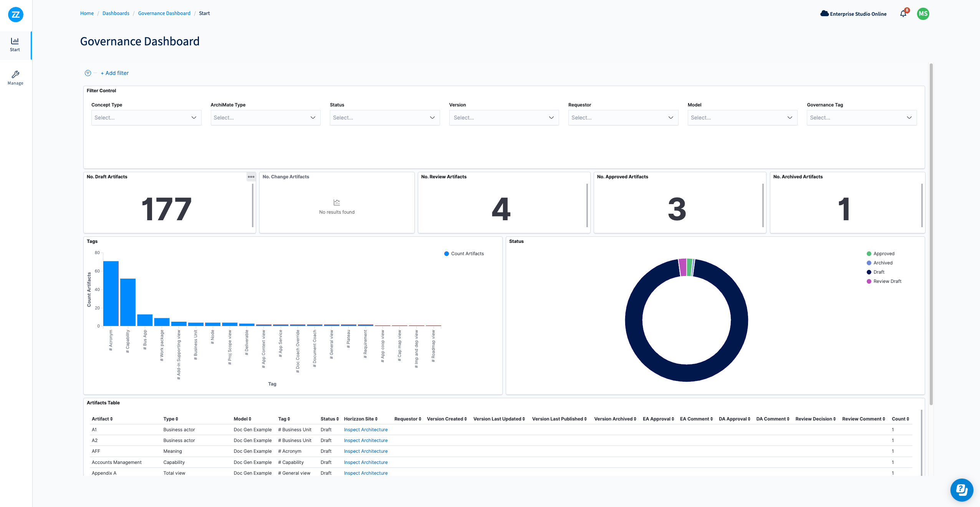Image resolution: width=980 pixels, height=507 pixels.
Task: Open Inspect Architecture for artifact A1
Action: pyautogui.click(x=365, y=429)
